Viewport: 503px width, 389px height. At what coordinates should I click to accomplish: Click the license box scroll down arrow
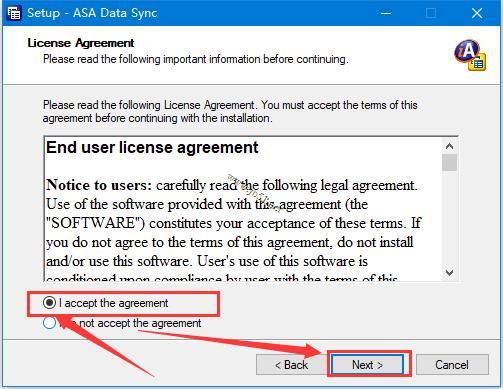(449, 273)
